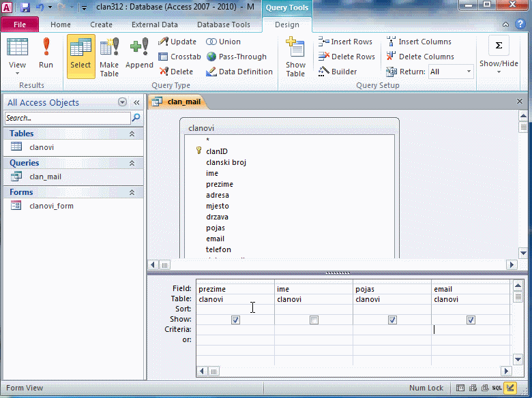The height and width of the screenshot is (398, 532).
Task: Click the navigation pane Search box
Action: click(67, 118)
